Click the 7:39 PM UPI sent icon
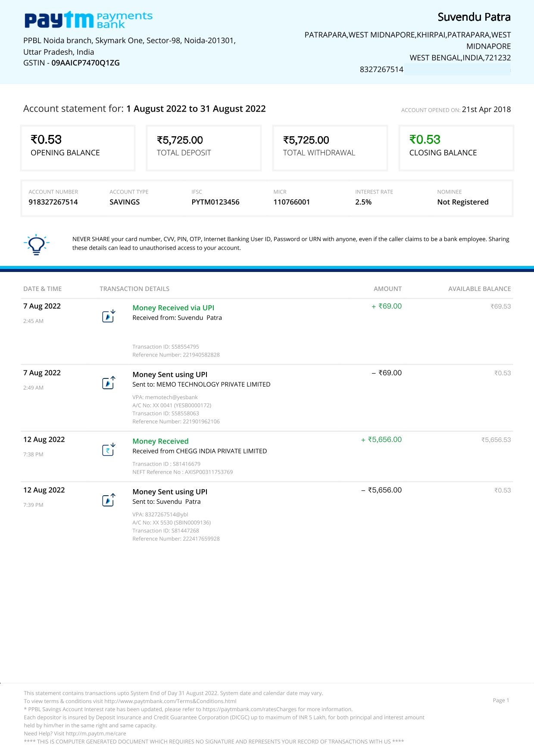 coord(109,500)
